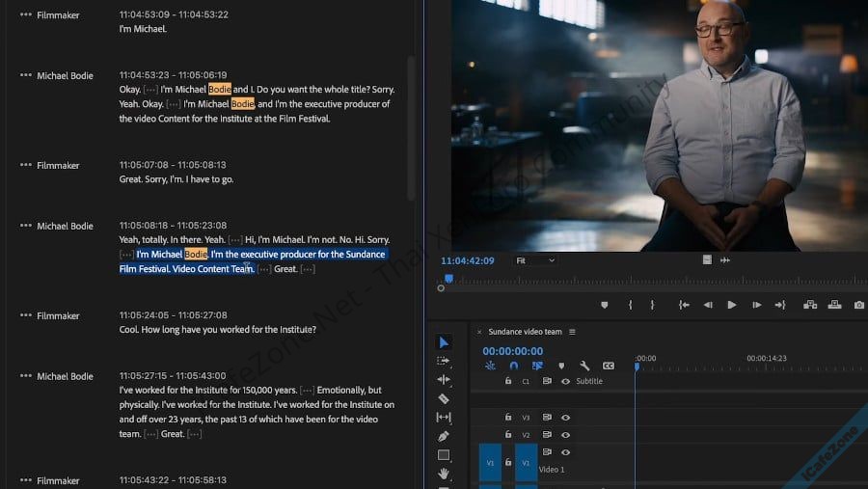Choose the Hand tool

444,474
